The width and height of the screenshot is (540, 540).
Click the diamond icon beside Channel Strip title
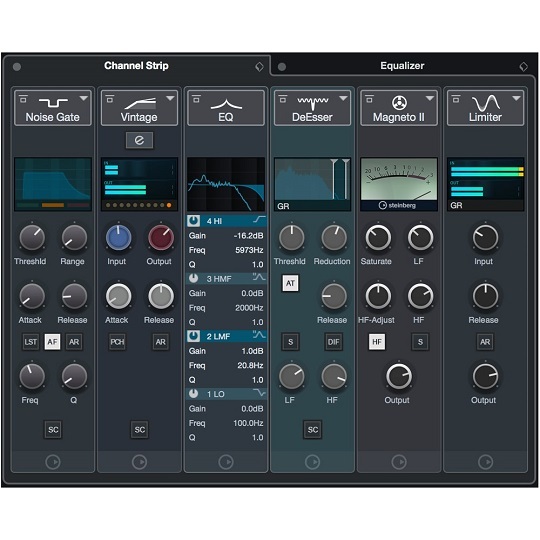point(259,66)
